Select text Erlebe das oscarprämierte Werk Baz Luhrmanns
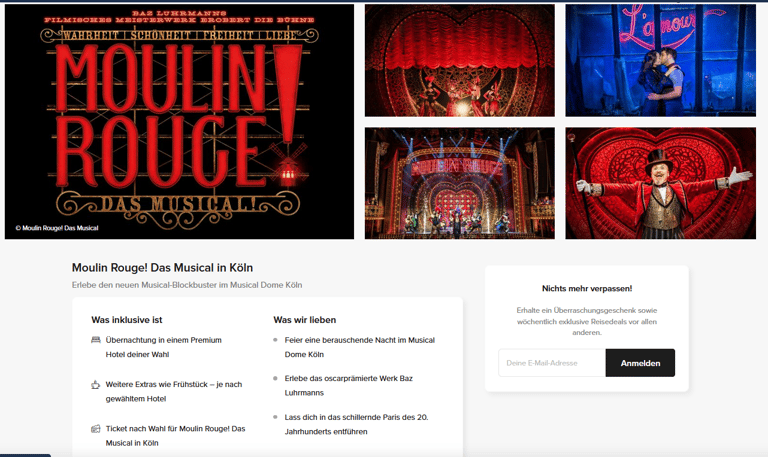This screenshot has height=457, width=768. [349, 385]
